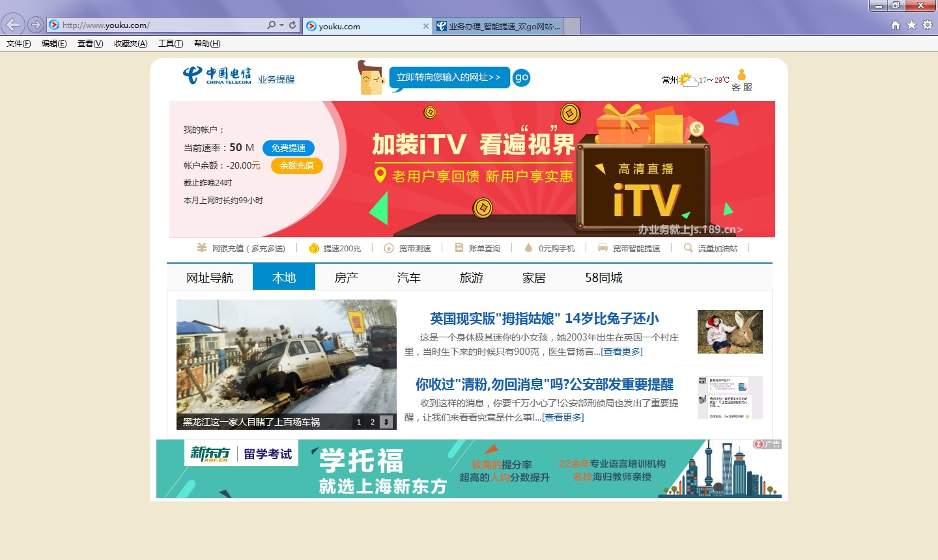The image size is (938, 560).
Task: Open the 帮助(H) menu
Action: point(207,44)
